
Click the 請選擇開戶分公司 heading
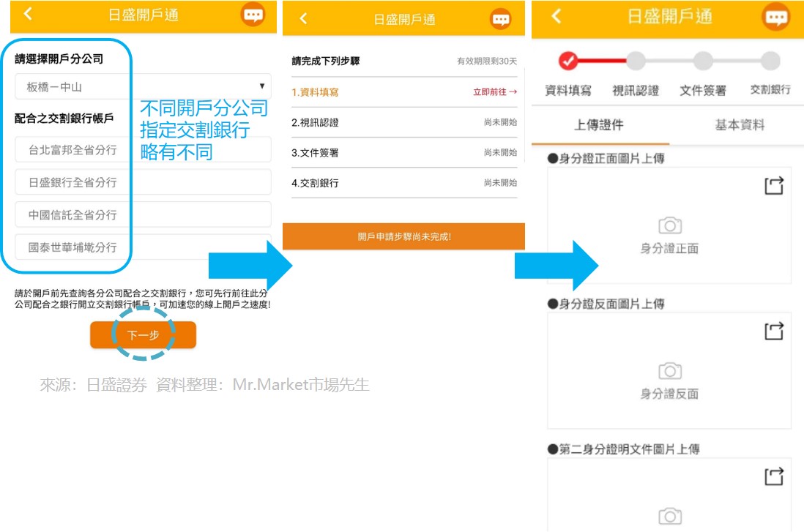click(59, 59)
